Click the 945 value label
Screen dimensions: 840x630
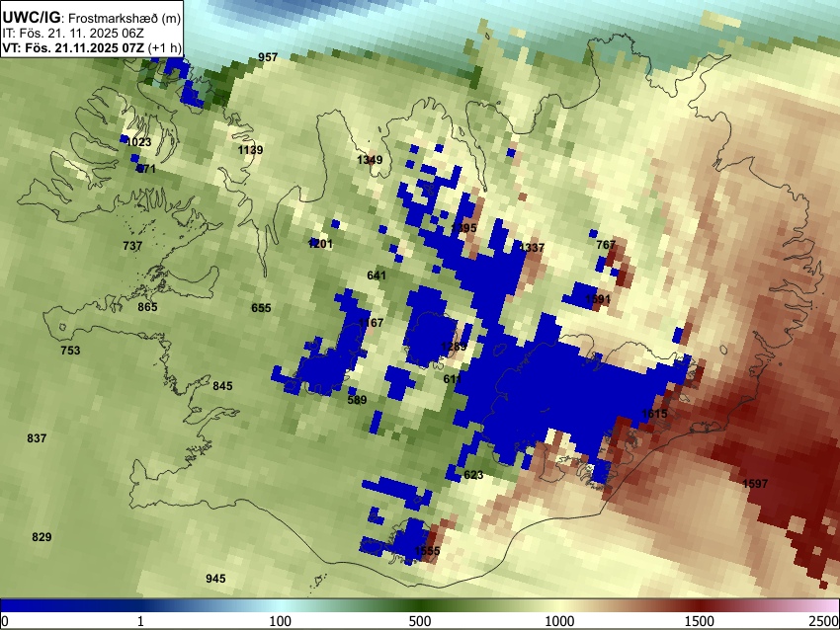pyautogui.click(x=215, y=578)
